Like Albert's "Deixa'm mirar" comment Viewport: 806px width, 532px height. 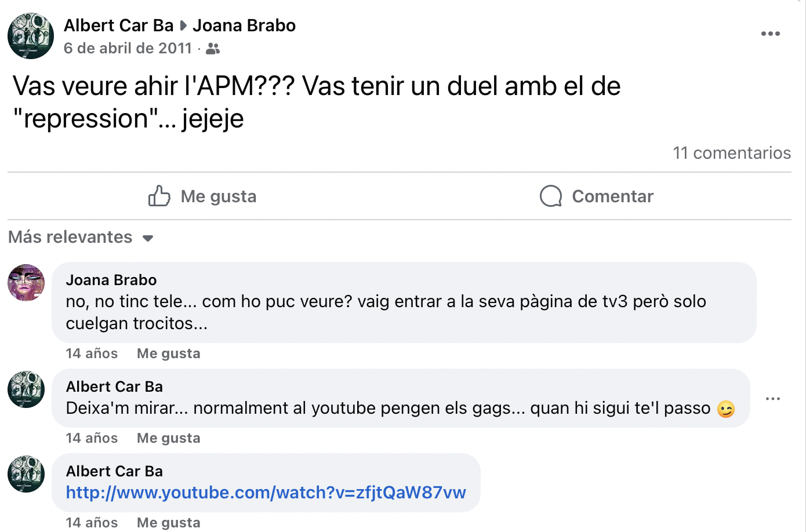(x=168, y=438)
